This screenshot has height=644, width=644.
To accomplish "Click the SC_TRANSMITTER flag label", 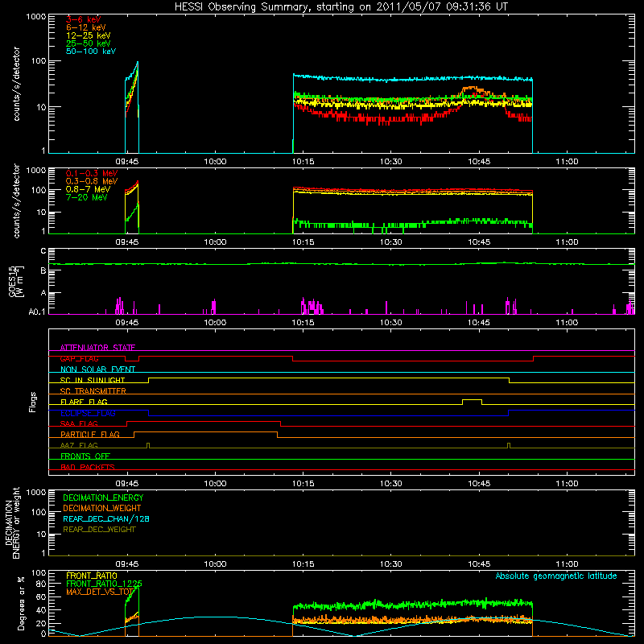I will (x=93, y=391).
